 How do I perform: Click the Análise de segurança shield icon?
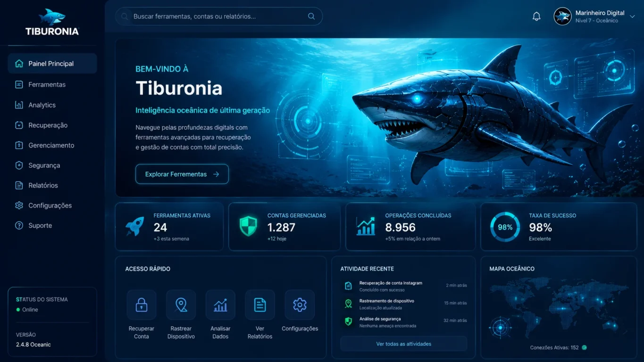(x=348, y=321)
